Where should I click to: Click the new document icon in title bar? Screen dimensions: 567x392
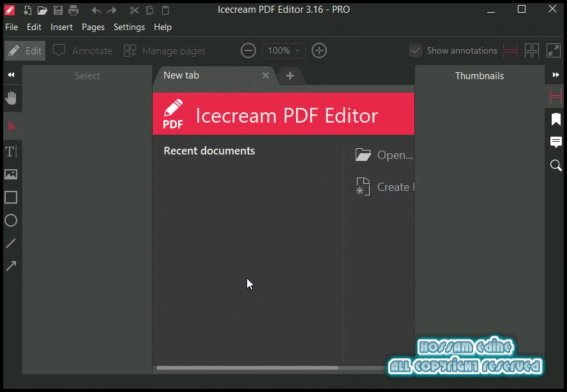[x=27, y=10]
